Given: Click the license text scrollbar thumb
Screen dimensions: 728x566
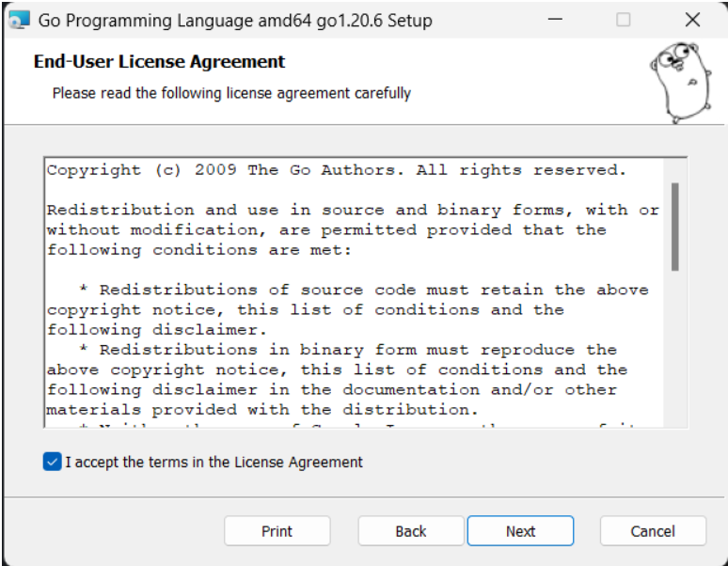Looking at the screenshot, I should pyautogui.click(x=675, y=227).
